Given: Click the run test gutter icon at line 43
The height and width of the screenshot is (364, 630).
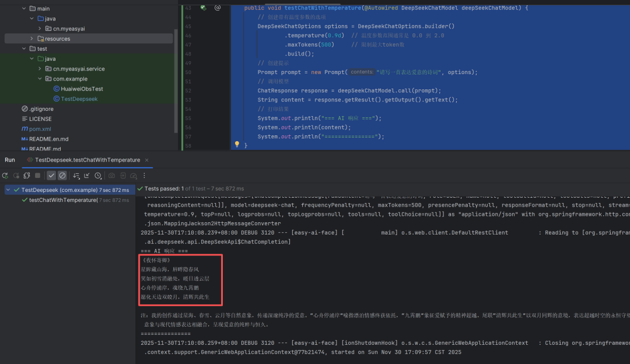Looking at the screenshot, I should 203,8.
